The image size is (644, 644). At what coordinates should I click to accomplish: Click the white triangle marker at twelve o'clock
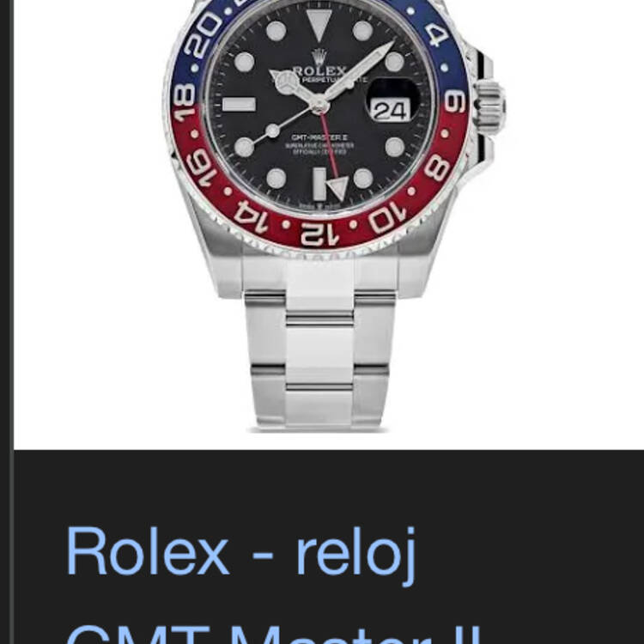(319, 25)
